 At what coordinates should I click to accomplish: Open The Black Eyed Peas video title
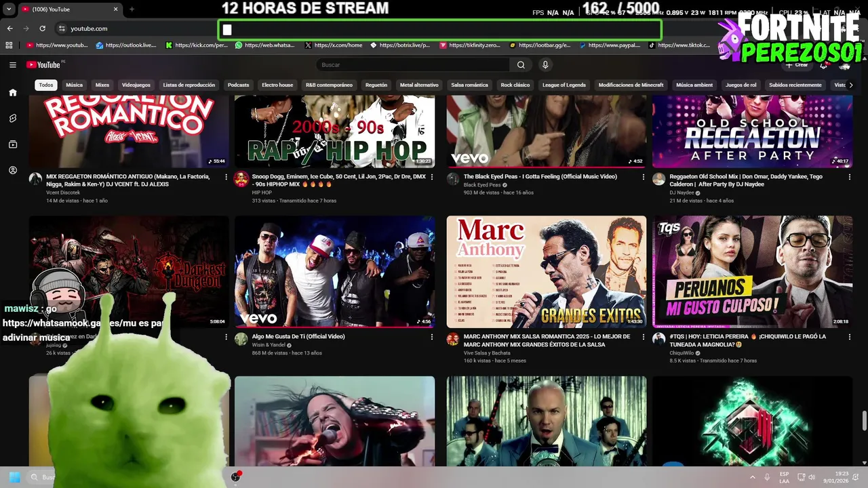(540, 176)
